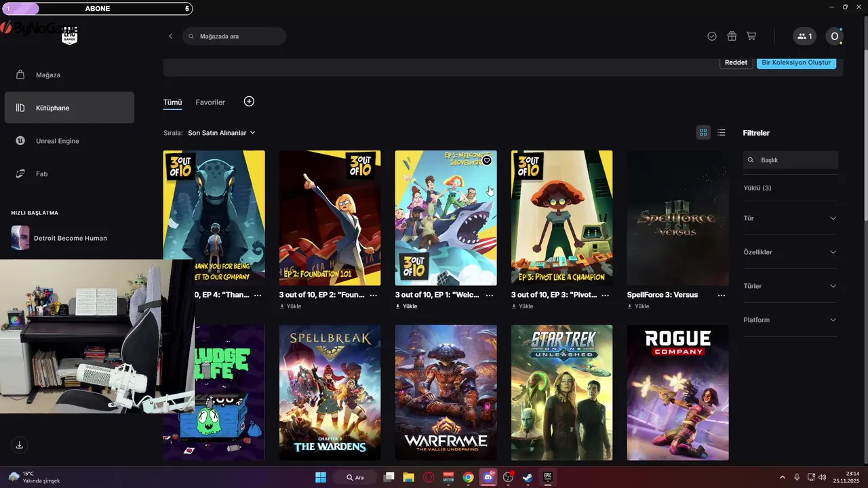The image size is (868, 488).
Task: Click Yükle under EP 3
Action: [522, 306]
